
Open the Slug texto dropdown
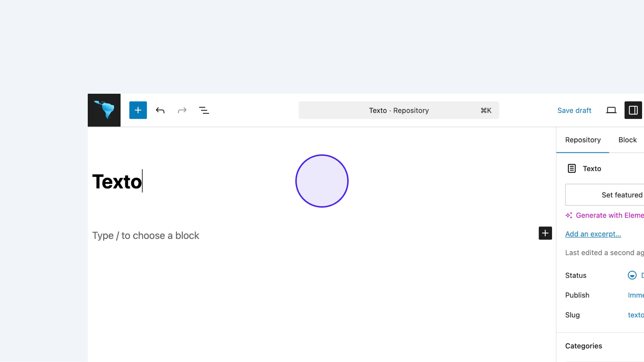click(x=635, y=315)
